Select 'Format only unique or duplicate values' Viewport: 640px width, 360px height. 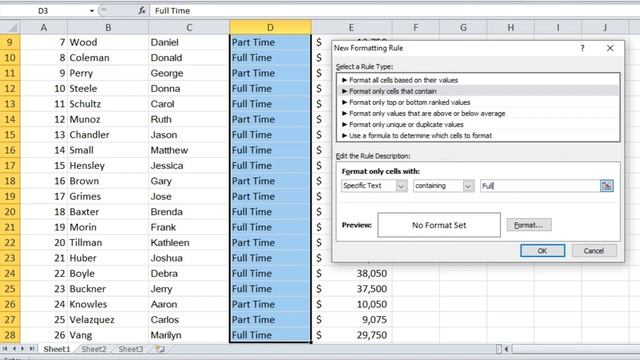tap(478, 124)
